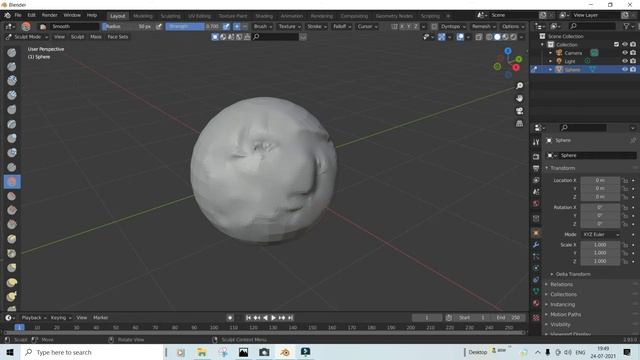The width and height of the screenshot is (640, 360).
Task: Open the File menu
Action: (x=18, y=15)
